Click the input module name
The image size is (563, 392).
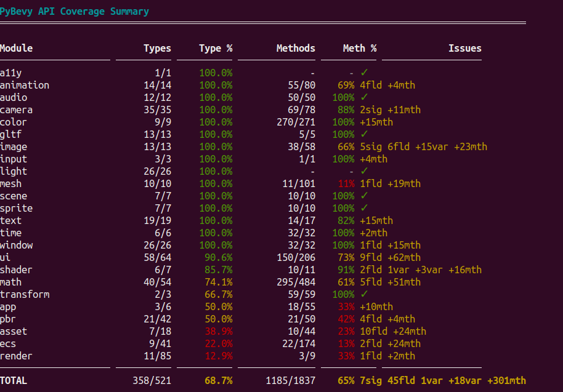(14, 159)
